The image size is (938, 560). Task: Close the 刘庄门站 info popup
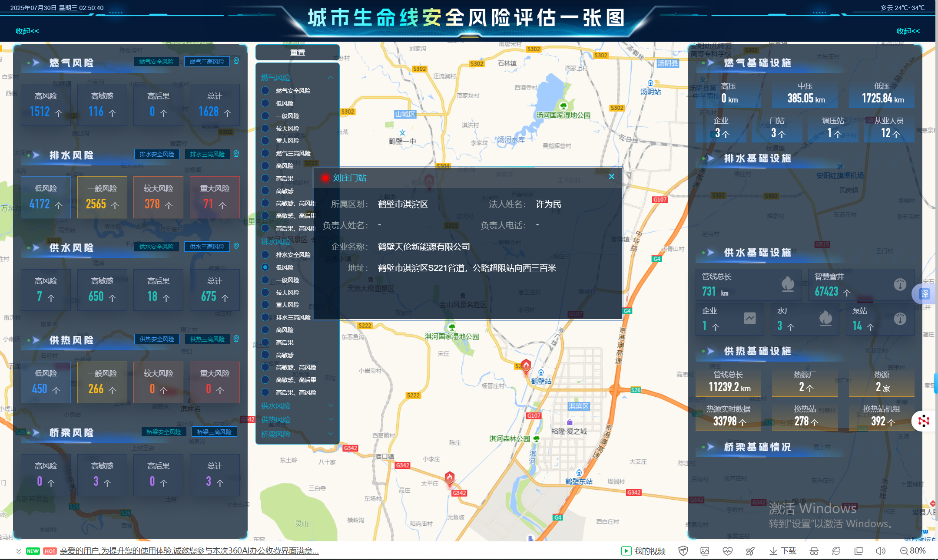click(x=611, y=177)
